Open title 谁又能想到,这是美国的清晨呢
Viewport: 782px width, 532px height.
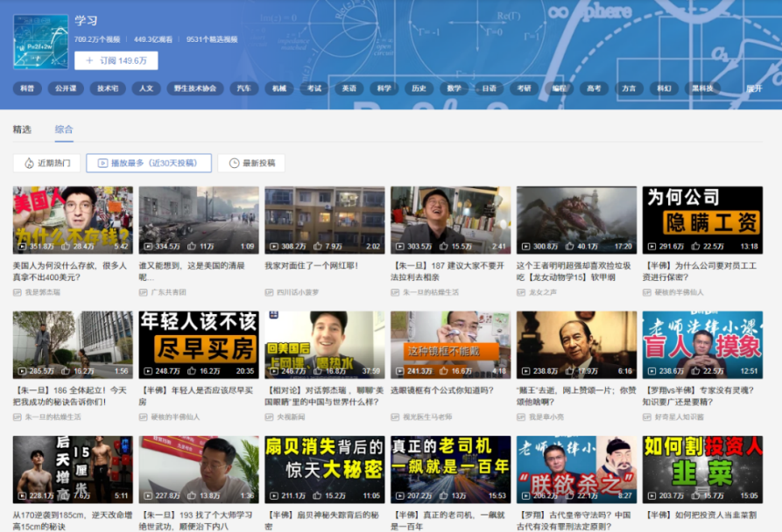[x=192, y=271]
